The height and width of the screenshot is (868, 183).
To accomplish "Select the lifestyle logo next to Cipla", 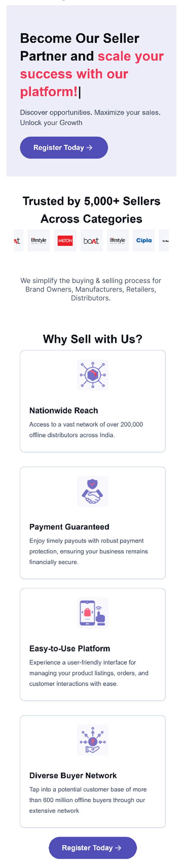I will point(117,240).
